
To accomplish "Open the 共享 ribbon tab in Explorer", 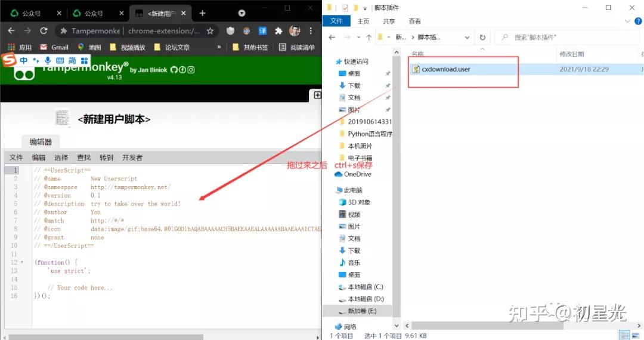I will [x=389, y=21].
